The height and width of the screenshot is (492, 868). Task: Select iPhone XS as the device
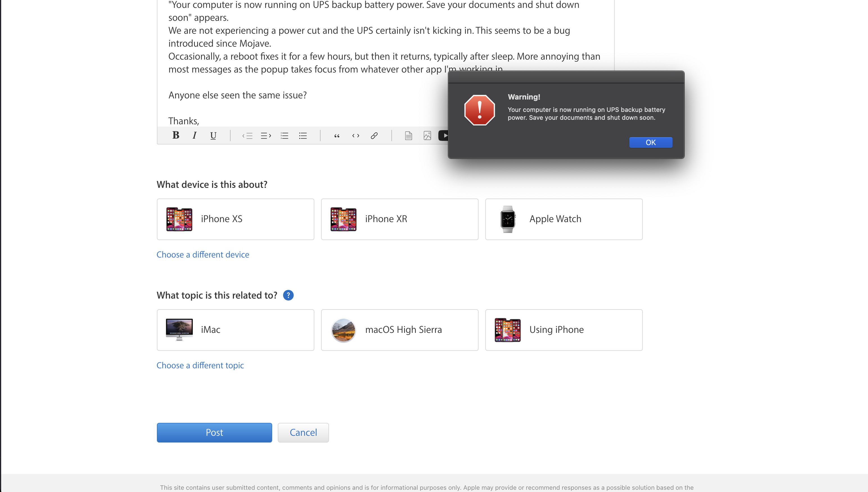pos(236,219)
